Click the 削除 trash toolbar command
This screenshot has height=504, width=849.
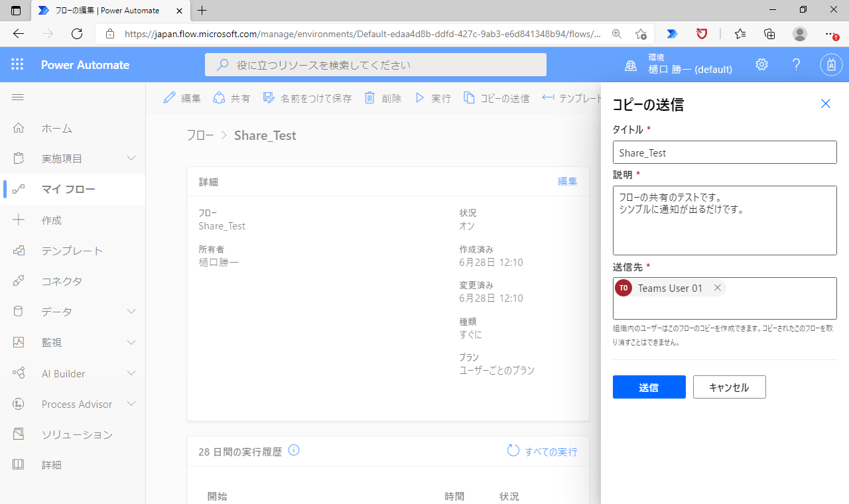[383, 98]
